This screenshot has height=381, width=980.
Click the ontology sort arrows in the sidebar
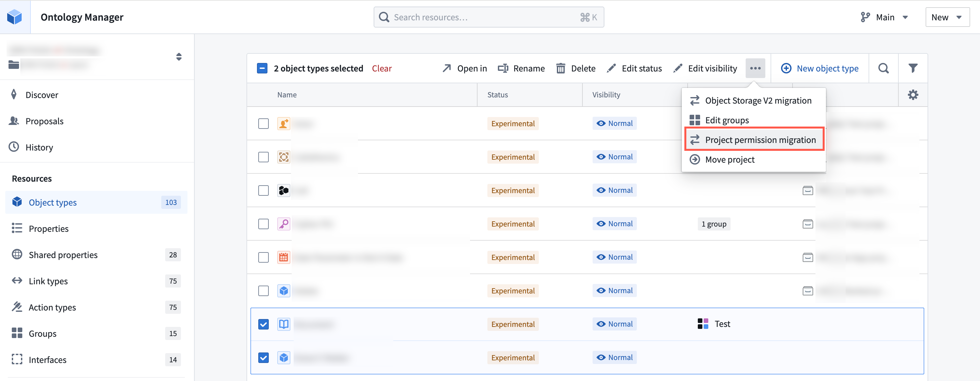(x=178, y=57)
